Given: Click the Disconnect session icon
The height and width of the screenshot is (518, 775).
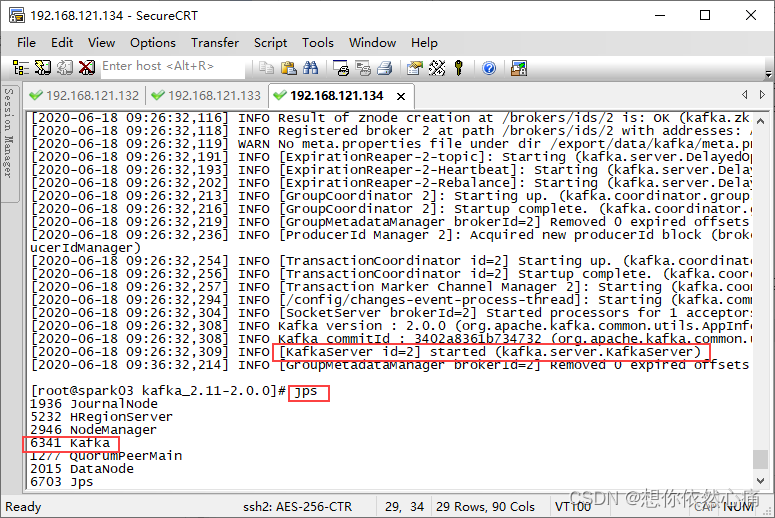Looking at the screenshot, I should [x=87, y=68].
